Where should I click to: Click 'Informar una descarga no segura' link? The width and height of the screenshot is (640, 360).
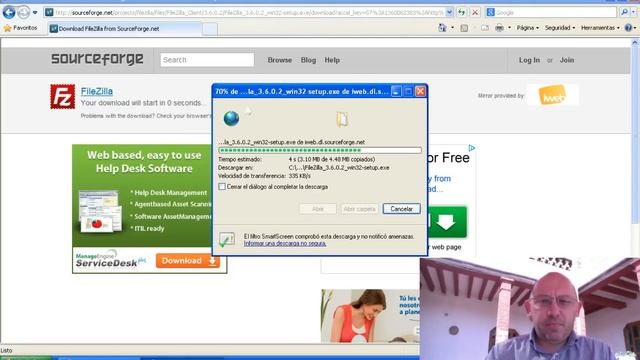click(285, 243)
